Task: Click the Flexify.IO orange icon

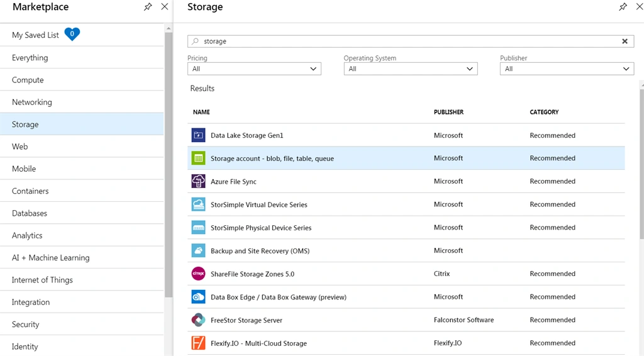Action: (x=198, y=343)
